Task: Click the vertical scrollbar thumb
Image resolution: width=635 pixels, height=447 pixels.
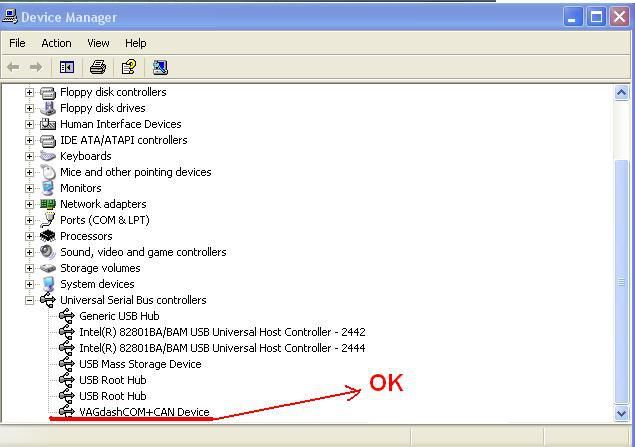Action: click(x=621, y=281)
